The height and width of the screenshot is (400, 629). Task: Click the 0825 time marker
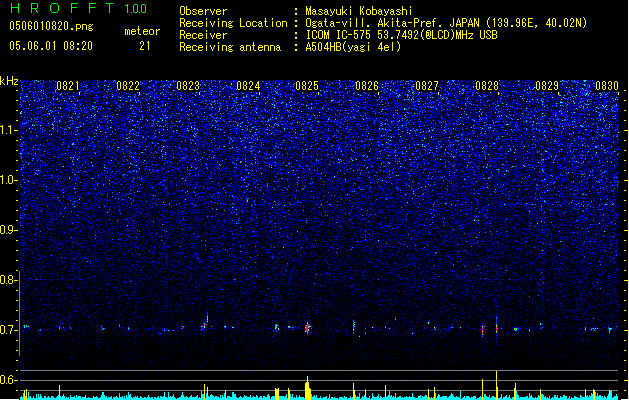307,86
